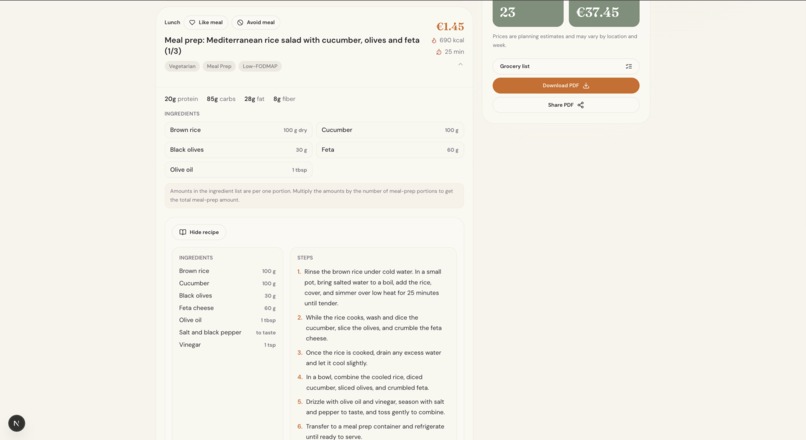Click the 20g protein value
This screenshot has width=806, height=440.
181,99
